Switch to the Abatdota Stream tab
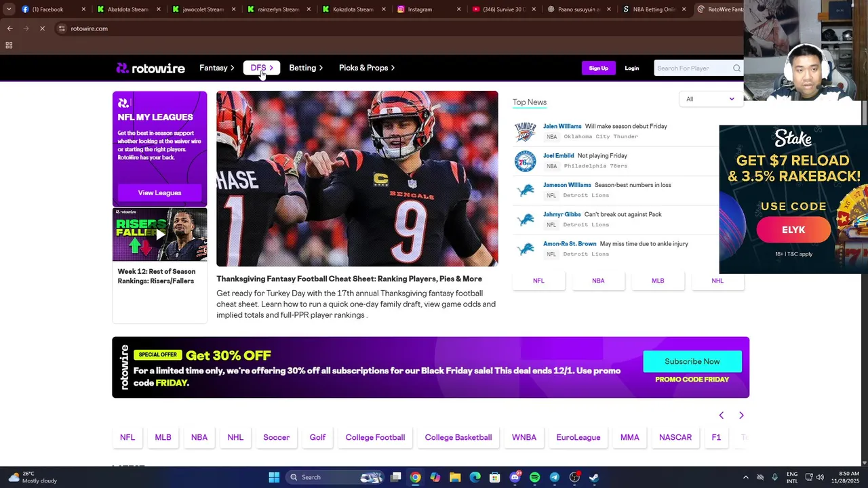 (x=128, y=9)
